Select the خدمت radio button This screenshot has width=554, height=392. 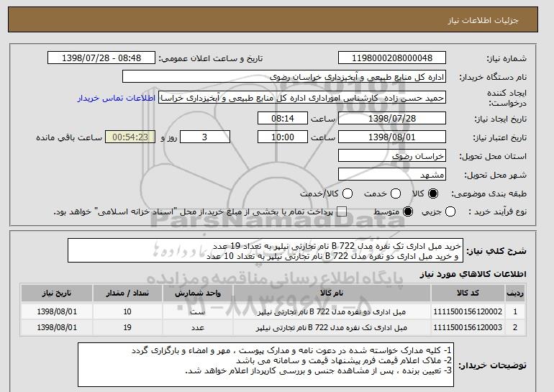coord(396,193)
